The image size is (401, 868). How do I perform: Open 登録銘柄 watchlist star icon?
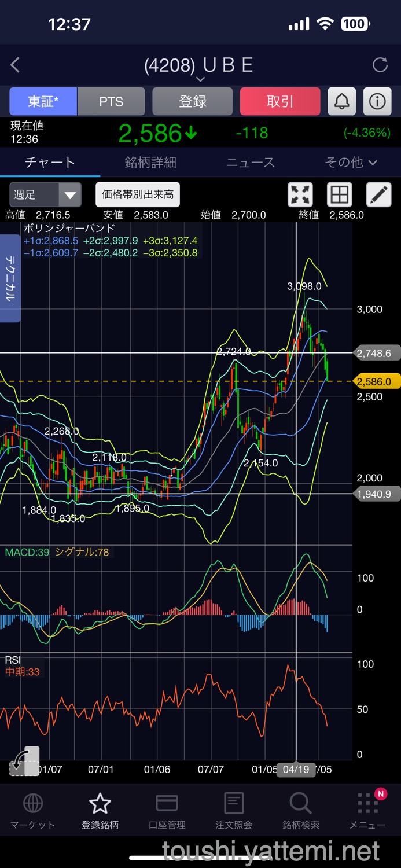(x=100, y=810)
